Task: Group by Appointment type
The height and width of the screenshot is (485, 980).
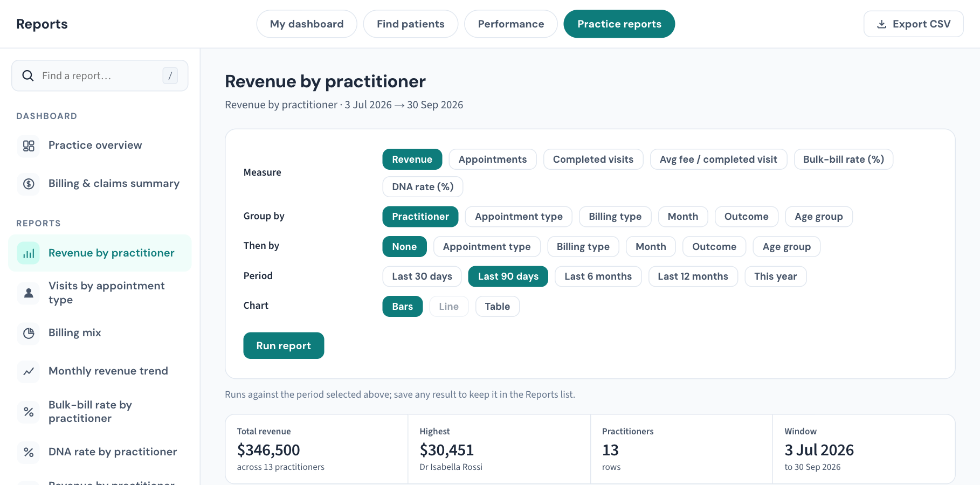Action: click(519, 217)
